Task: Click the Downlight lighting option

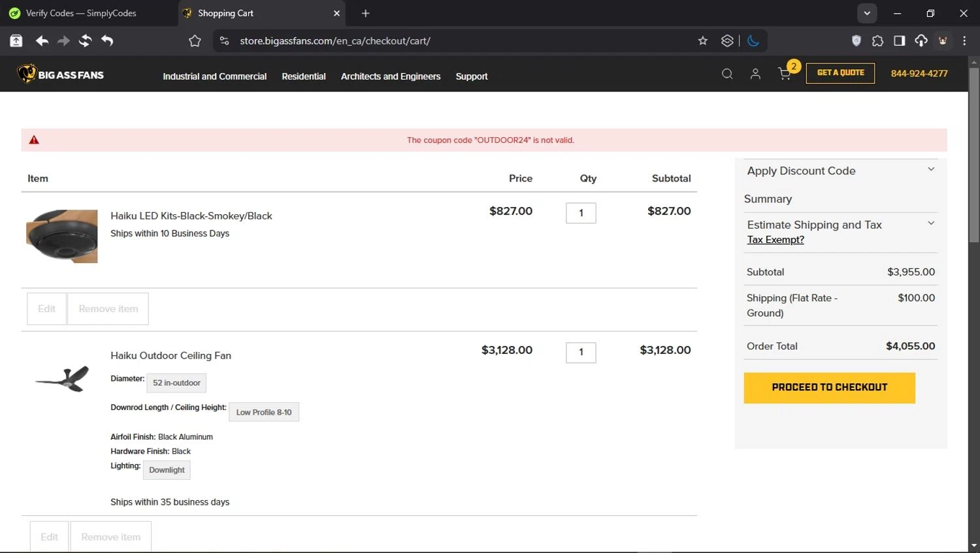Action: (x=167, y=470)
